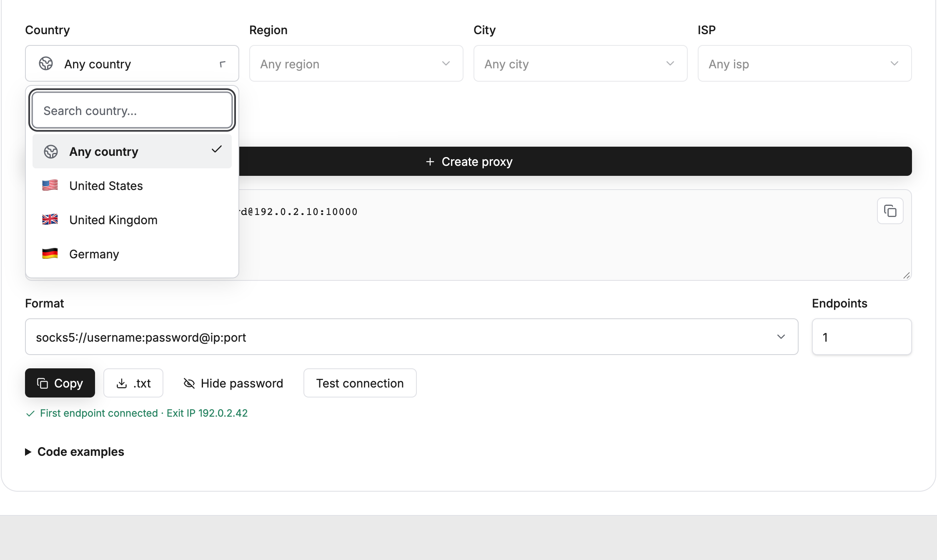Click the United Kingdom flag icon
Image resolution: width=937 pixels, height=560 pixels.
coord(50,219)
